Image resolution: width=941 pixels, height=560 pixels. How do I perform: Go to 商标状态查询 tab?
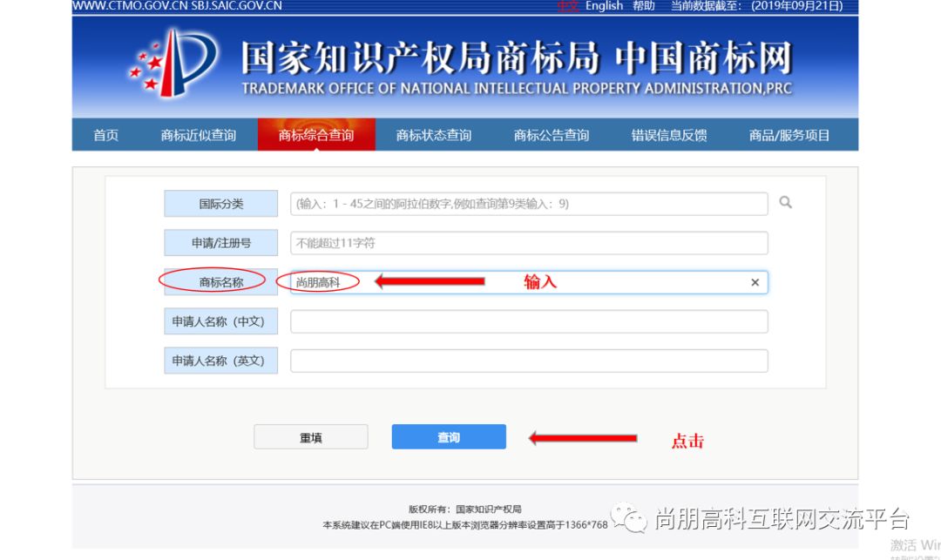[434, 135]
